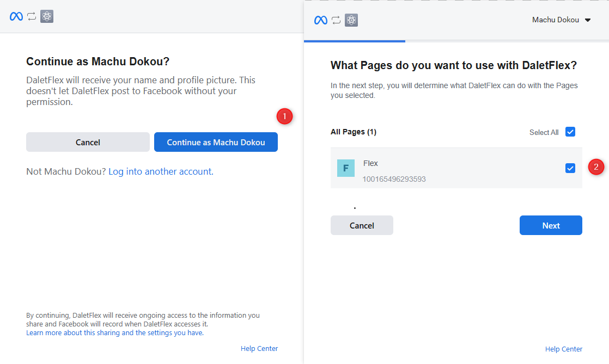
Task: Open the Machu Dokou account dropdown
Action: pyautogui.click(x=562, y=20)
